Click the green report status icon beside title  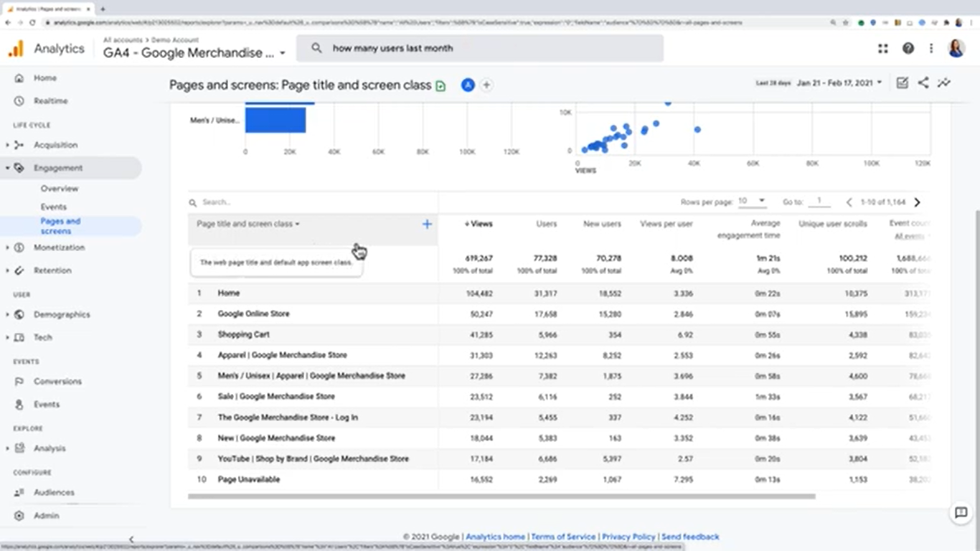click(440, 85)
